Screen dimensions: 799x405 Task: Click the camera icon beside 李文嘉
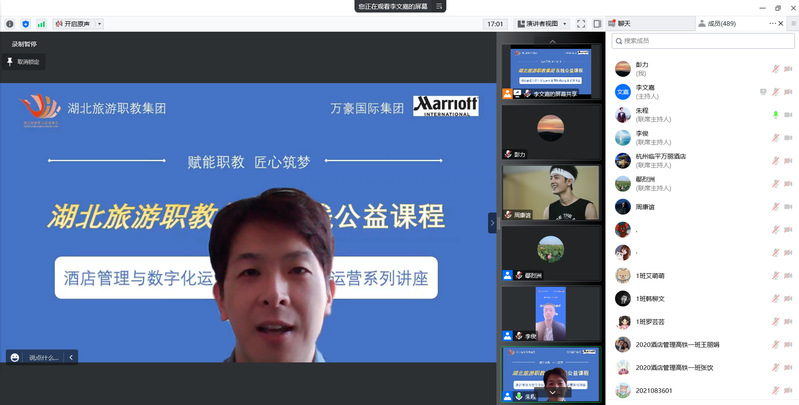coord(788,91)
